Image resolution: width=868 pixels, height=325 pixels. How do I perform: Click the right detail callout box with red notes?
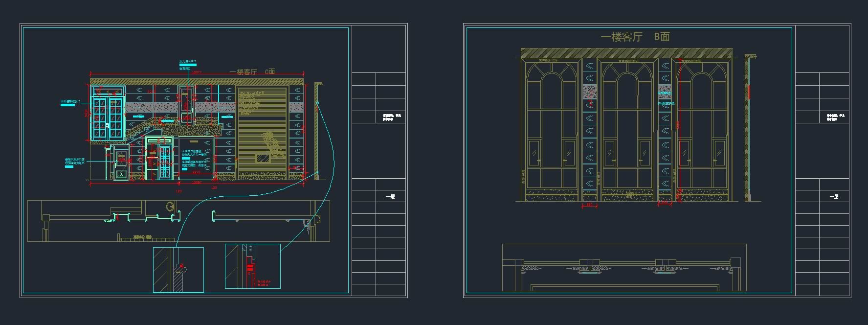(253, 266)
